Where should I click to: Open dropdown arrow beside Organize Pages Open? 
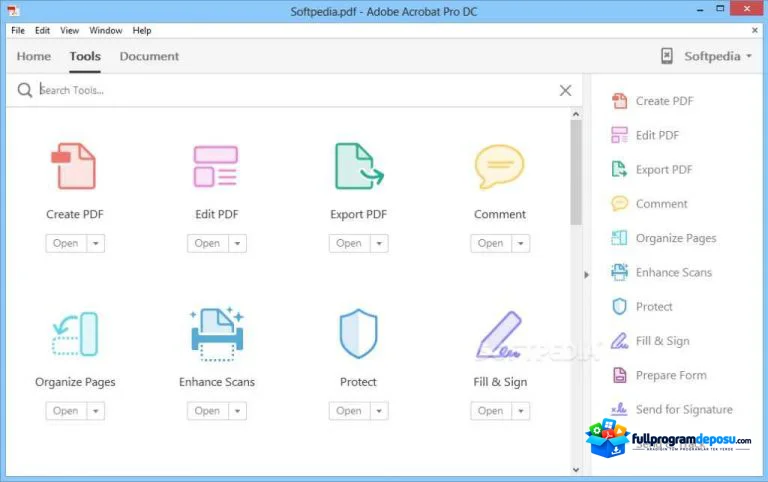coord(96,411)
